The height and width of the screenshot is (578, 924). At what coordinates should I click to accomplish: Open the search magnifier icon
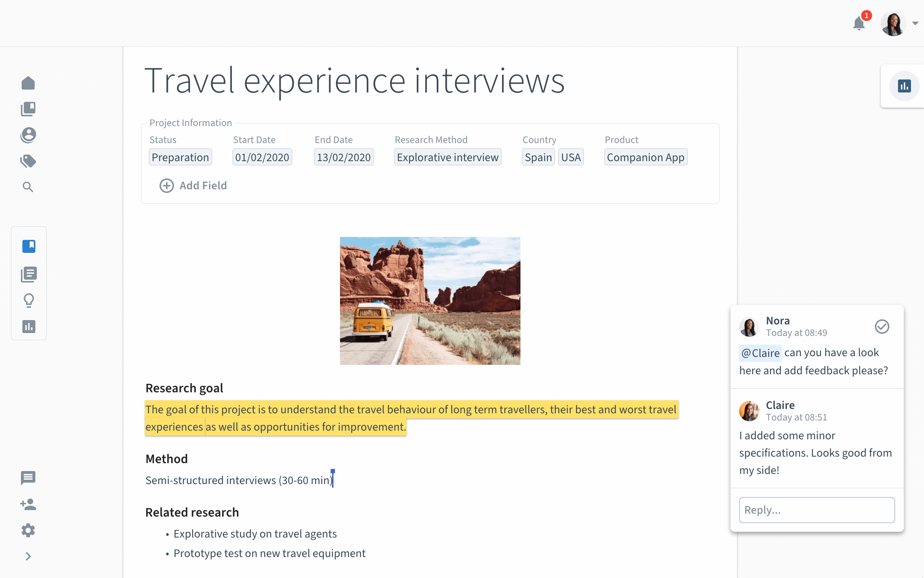[28, 187]
